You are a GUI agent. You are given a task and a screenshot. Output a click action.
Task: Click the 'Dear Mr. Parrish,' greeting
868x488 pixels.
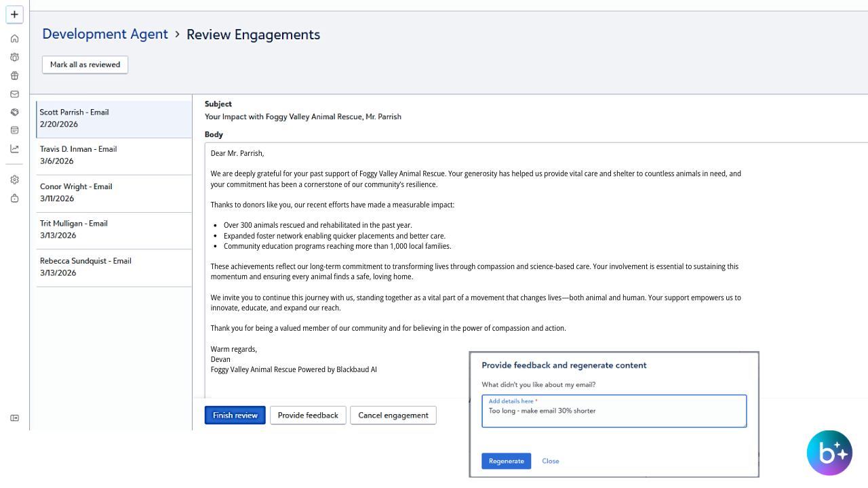(237, 153)
